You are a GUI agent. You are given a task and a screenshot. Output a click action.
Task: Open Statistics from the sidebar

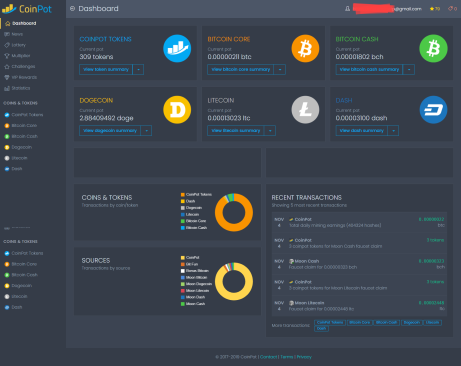pyautogui.click(x=17, y=88)
